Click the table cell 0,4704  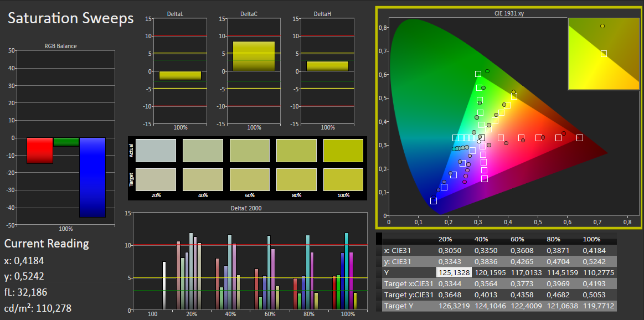pos(557,261)
